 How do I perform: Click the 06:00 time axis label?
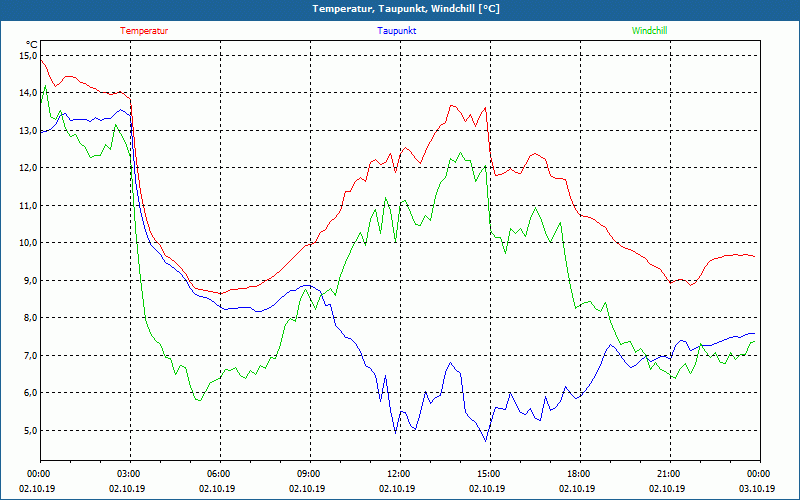(x=220, y=474)
